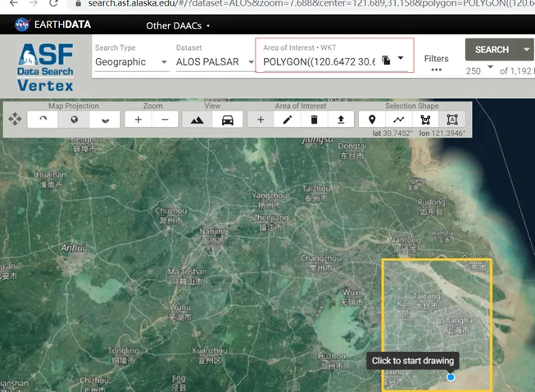Choose the line selection shape
The image size is (535, 392).
point(399,119)
